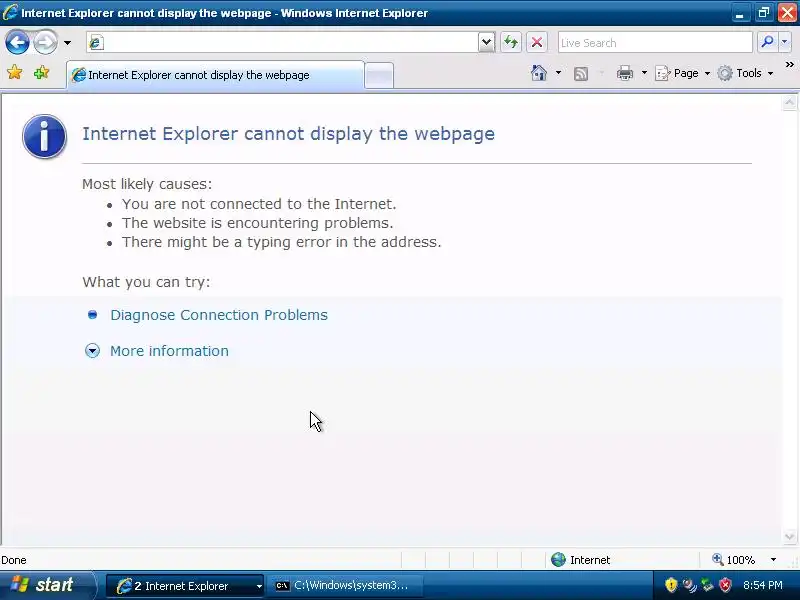Click the Internet security zone globe
The width and height of the screenshot is (800, 600).
tap(559, 560)
